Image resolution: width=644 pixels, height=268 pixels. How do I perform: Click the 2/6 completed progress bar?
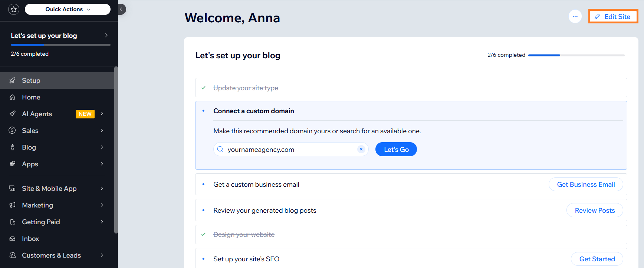[x=576, y=55]
